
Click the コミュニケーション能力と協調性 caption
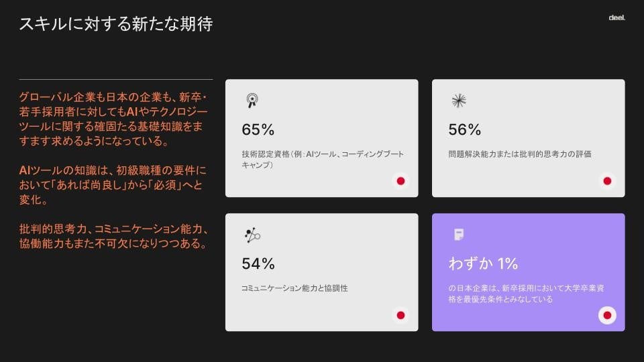(x=294, y=288)
